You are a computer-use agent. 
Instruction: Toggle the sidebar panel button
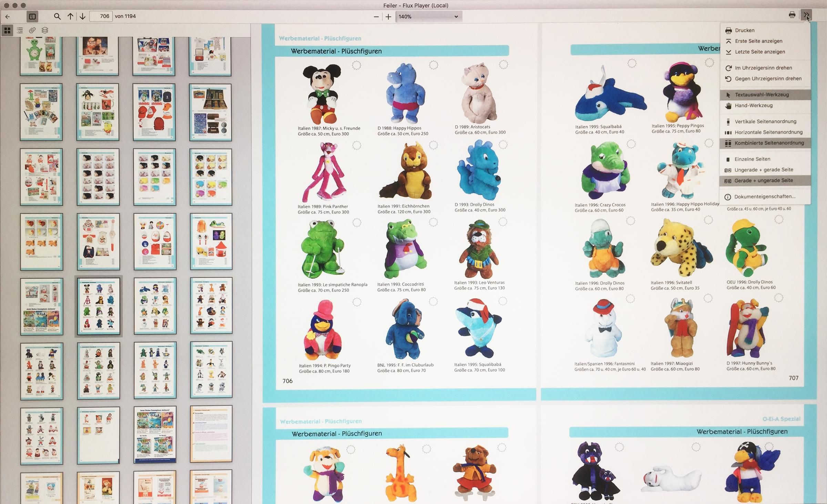click(32, 16)
